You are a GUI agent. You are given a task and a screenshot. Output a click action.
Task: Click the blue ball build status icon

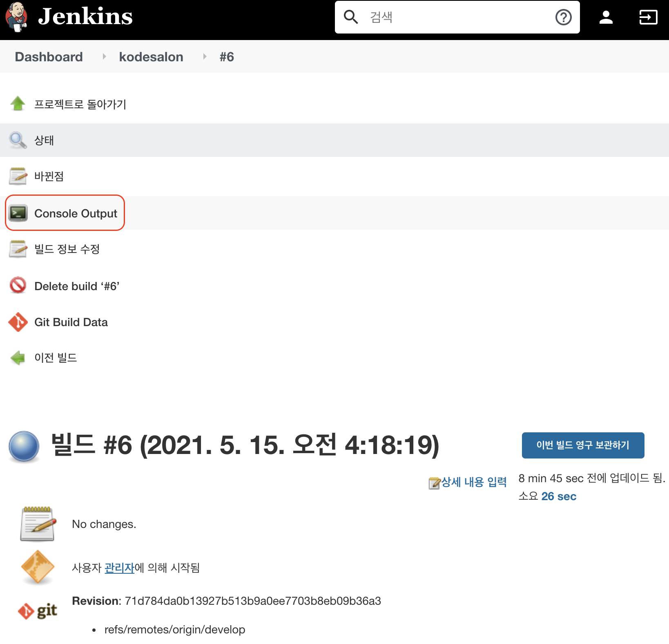click(24, 446)
